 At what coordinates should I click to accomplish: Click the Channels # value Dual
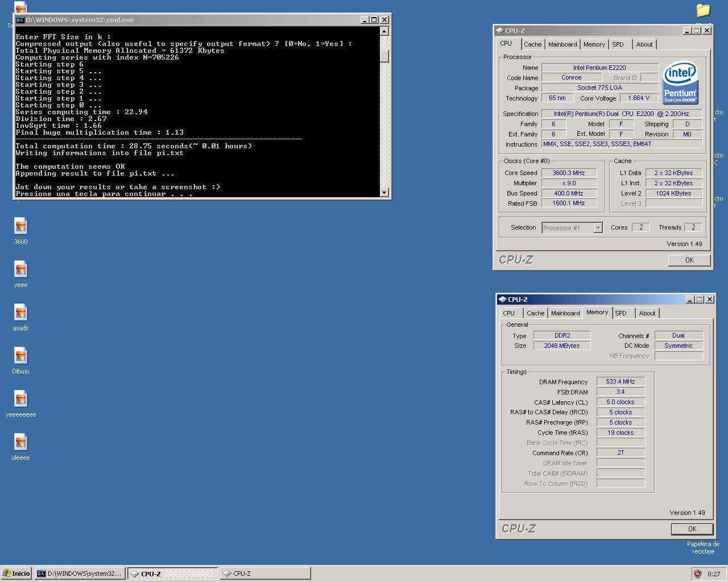coord(679,335)
